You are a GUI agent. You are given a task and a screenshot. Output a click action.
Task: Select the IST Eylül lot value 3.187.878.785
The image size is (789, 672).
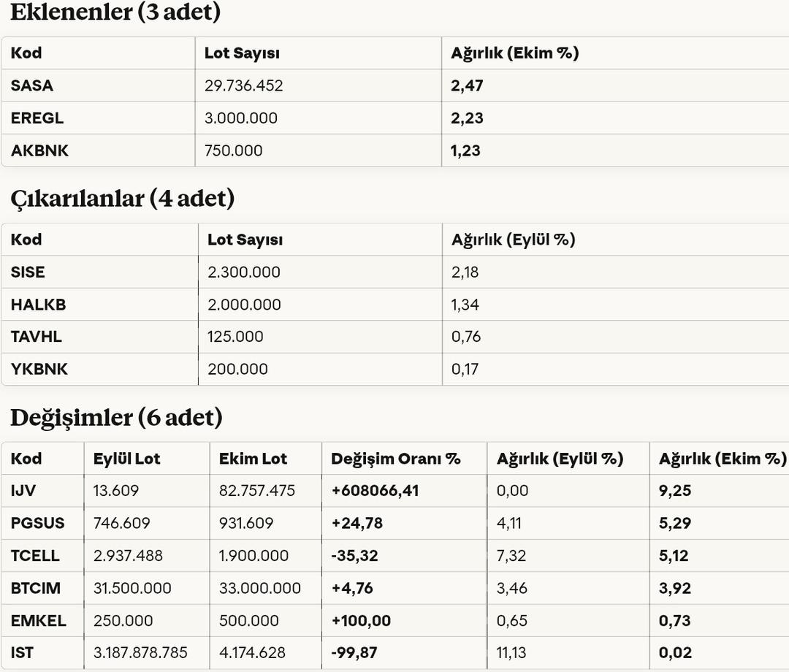[x=141, y=653]
